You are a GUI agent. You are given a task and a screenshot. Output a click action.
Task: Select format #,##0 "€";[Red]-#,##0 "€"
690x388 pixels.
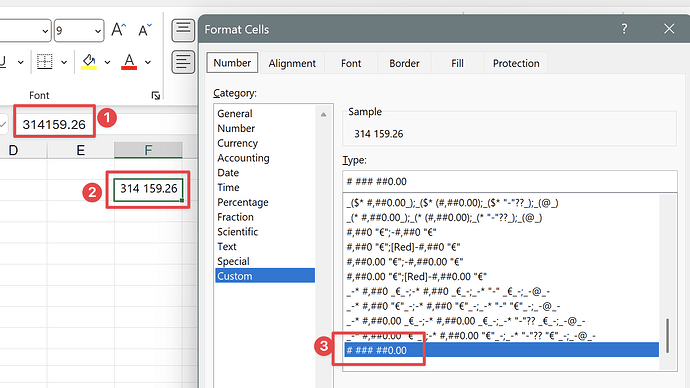(x=501, y=247)
